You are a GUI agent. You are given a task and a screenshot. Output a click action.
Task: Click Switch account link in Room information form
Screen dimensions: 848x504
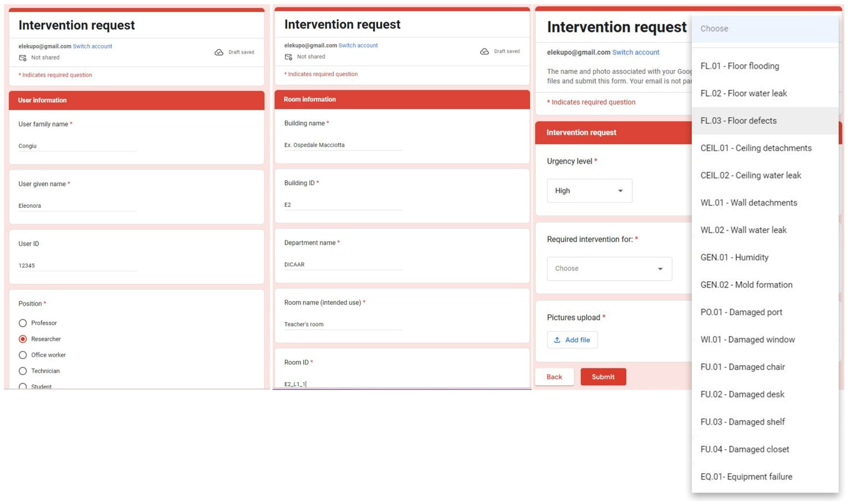pyautogui.click(x=358, y=45)
